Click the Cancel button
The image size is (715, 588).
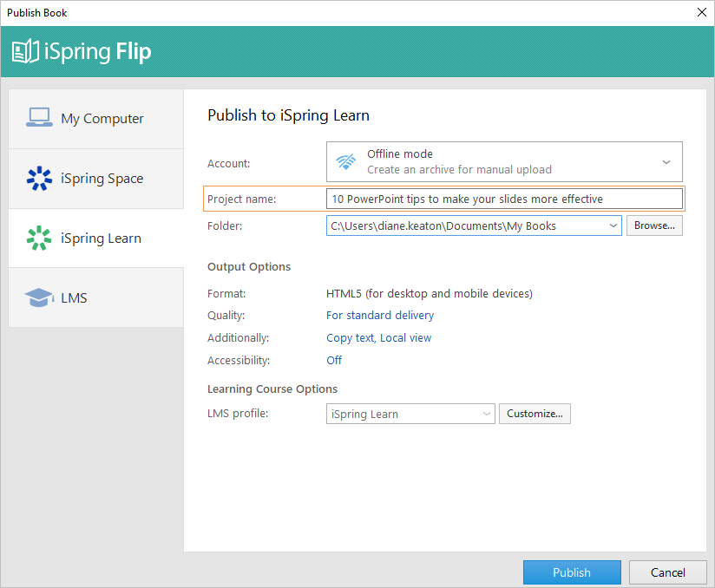(x=667, y=572)
